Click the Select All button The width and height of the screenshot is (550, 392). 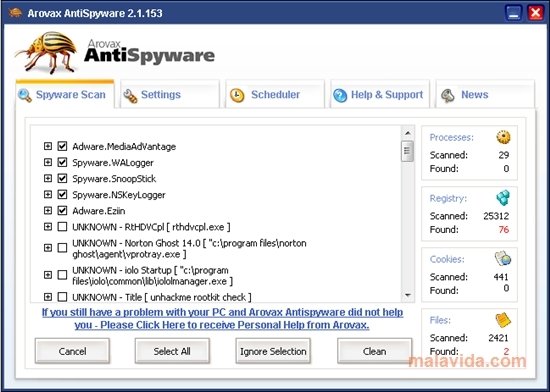[x=172, y=351]
